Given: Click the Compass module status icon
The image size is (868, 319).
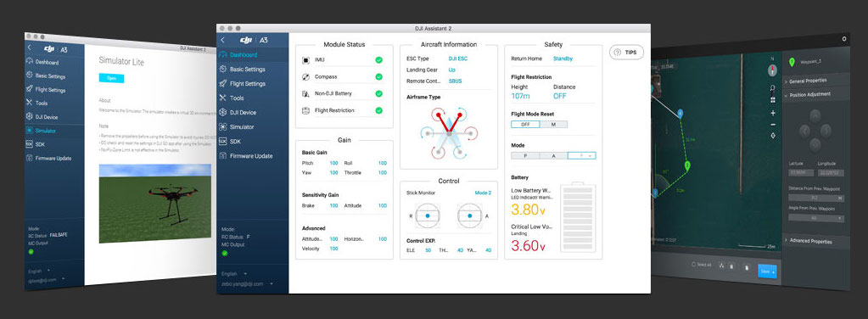Looking at the screenshot, I should tap(305, 77).
